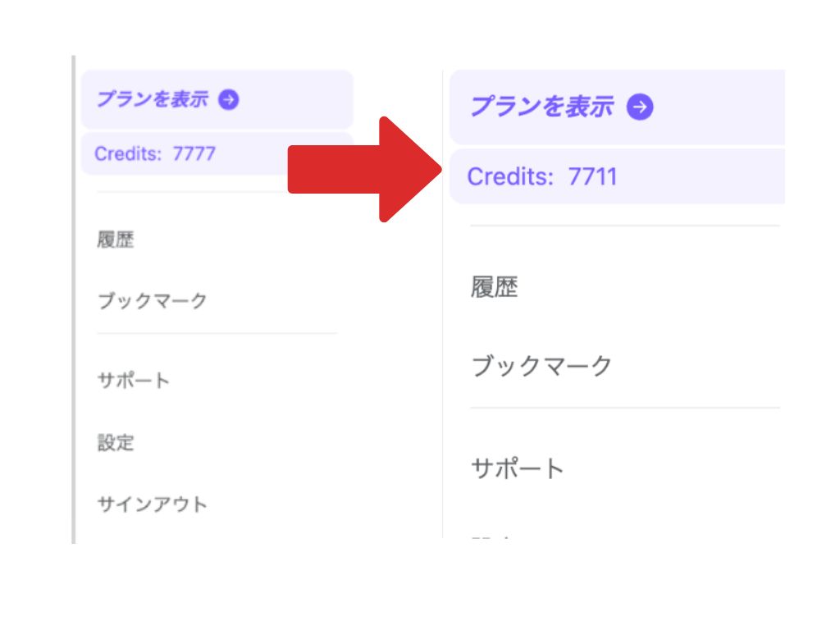Open 履歴 in the enlarged menu
Image resolution: width=840 pixels, height=630 pixels.
pyautogui.click(x=495, y=286)
